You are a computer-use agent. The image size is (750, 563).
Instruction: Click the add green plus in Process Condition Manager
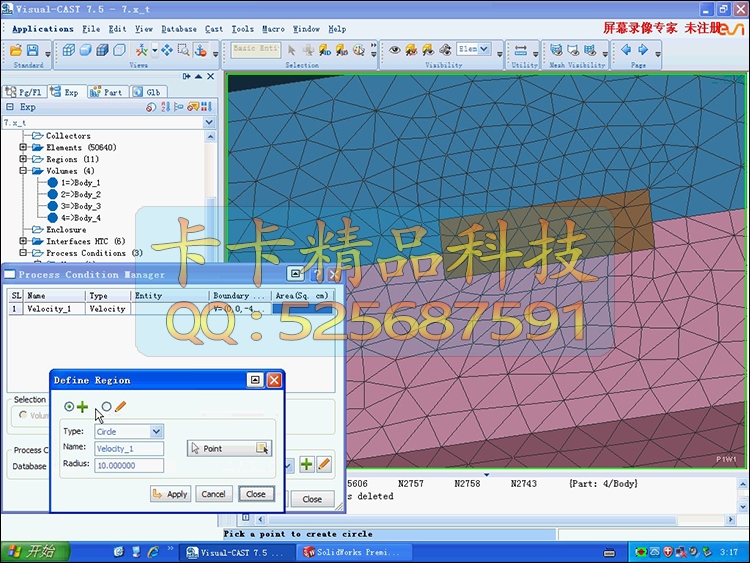[307, 464]
